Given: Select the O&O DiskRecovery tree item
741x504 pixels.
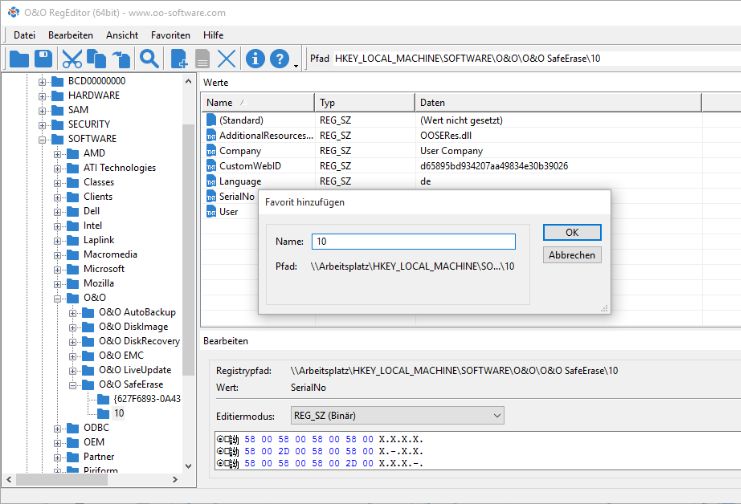Looking at the screenshot, I should click(139, 341).
